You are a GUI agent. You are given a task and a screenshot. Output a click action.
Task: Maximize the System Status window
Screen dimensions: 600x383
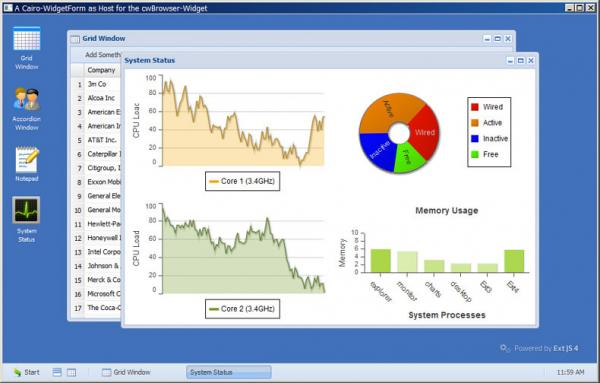pos(520,60)
